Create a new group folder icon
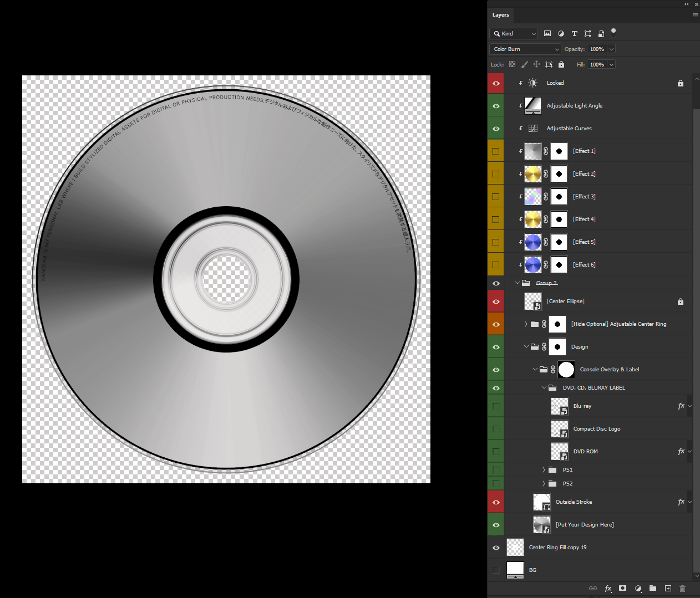This screenshot has height=598, width=700. click(653, 588)
